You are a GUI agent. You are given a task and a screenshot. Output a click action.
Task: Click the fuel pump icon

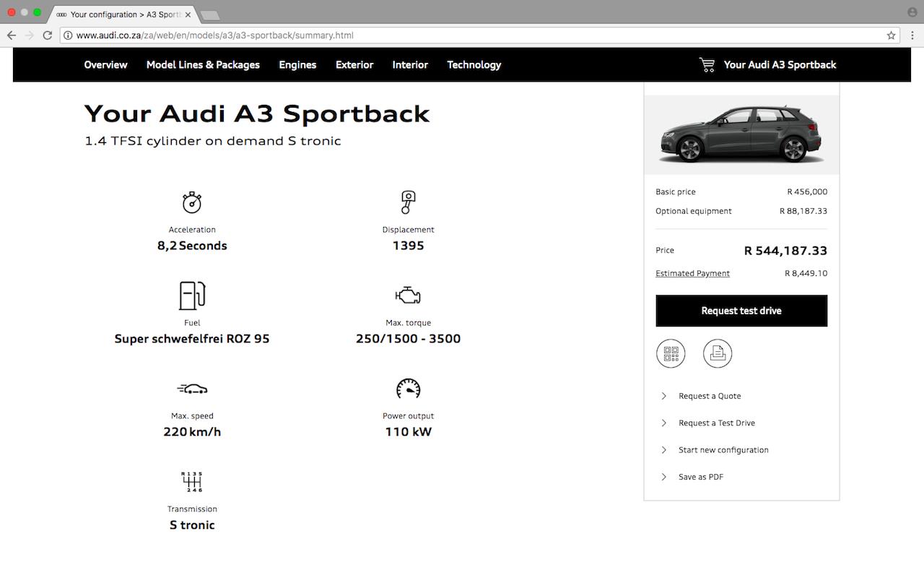pos(192,296)
